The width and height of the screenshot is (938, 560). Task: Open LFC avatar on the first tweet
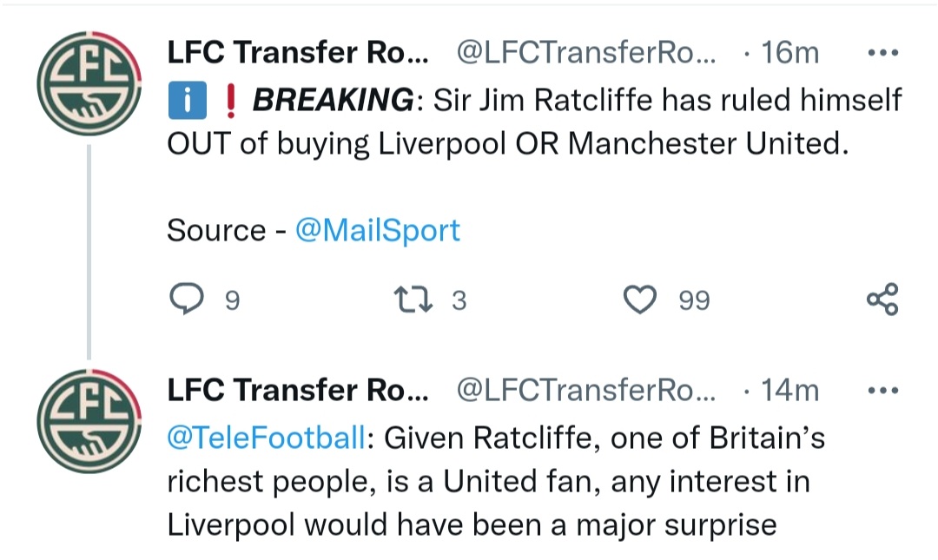[89, 83]
